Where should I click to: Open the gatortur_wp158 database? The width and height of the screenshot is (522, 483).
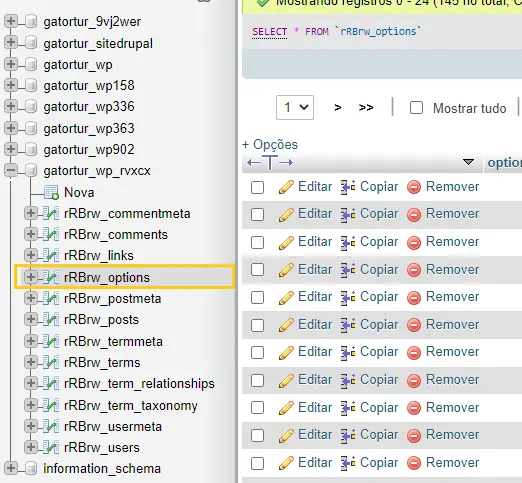click(89, 86)
